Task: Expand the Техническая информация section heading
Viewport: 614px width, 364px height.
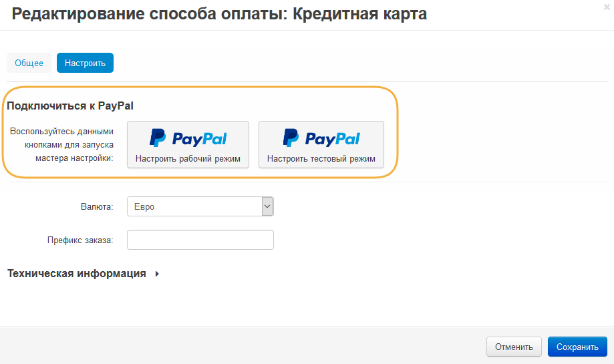Action: [x=77, y=274]
